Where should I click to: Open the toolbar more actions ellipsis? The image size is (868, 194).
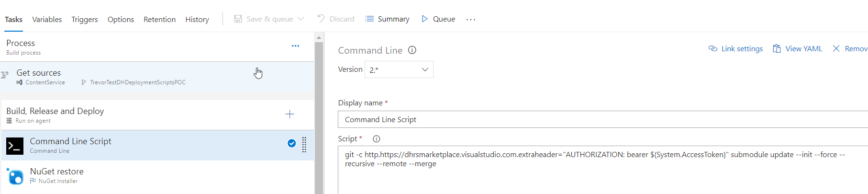tap(471, 20)
